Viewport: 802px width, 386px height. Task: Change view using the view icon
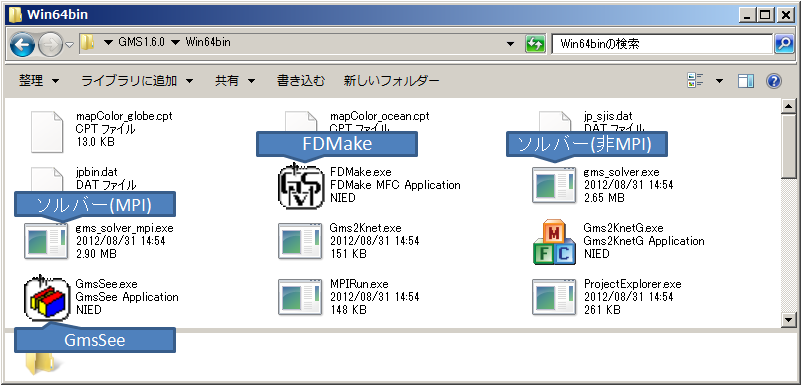pos(696,80)
